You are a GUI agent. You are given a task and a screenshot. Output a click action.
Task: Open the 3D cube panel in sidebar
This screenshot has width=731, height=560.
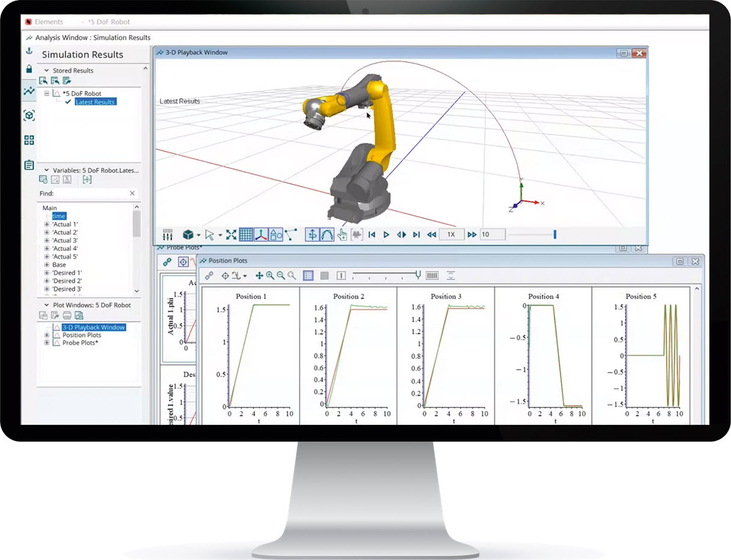pyautogui.click(x=29, y=115)
